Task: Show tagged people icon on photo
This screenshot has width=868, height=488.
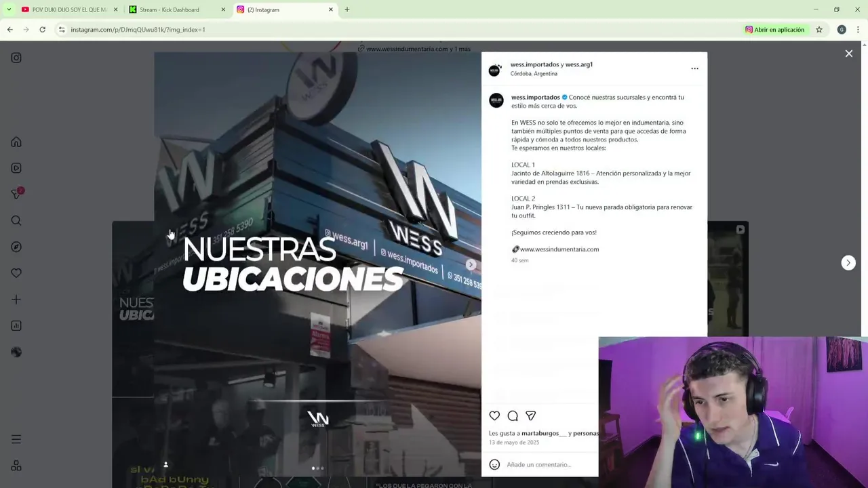Action: point(165,464)
